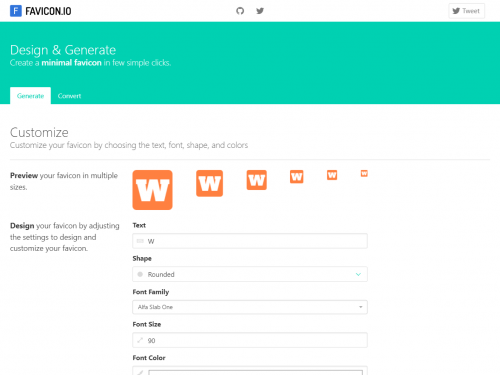500x375 pixels.
Task: Click the Font Family dropdown arrow
Action: click(361, 307)
